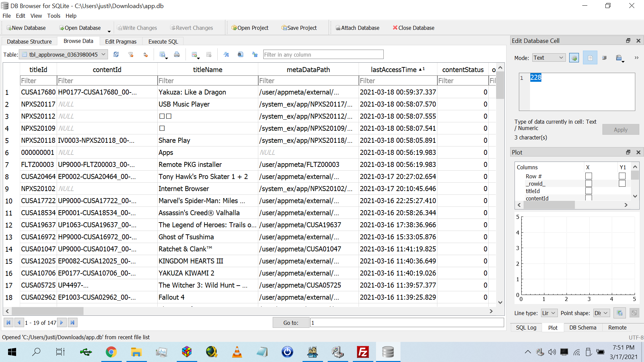Jump to the first record page

click(x=8, y=322)
